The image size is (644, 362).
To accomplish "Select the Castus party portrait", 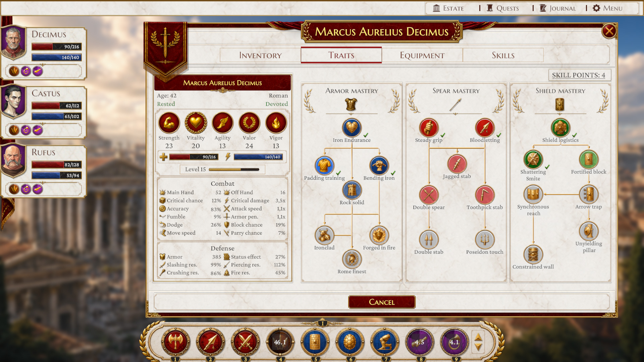I will pyautogui.click(x=14, y=101).
